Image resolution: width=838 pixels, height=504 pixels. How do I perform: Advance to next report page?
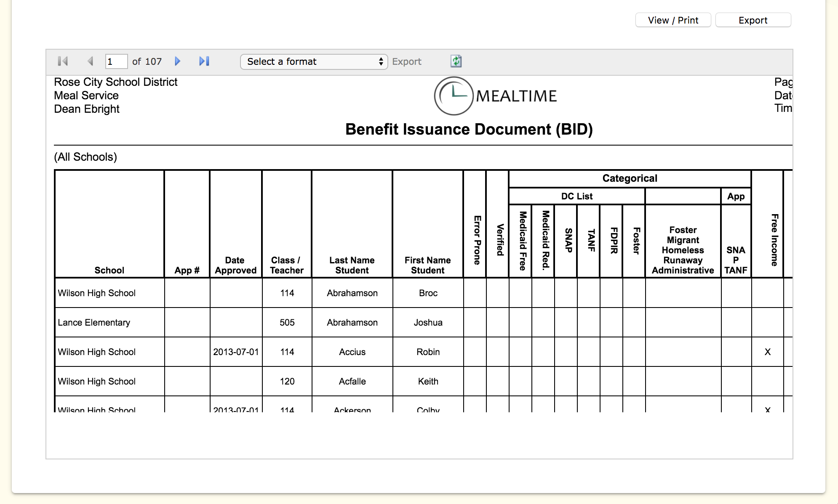pyautogui.click(x=178, y=61)
